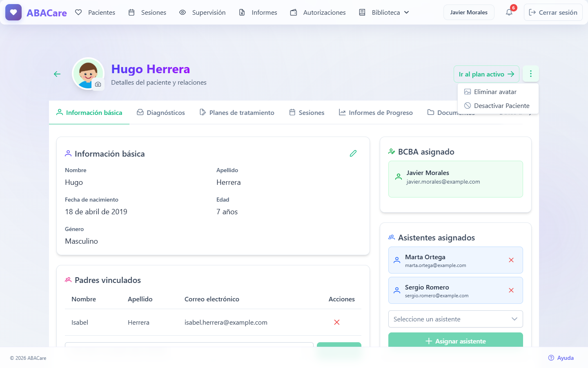Viewport: 588px width, 368px height.
Task: Click the Acciones column header
Action: click(x=342, y=299)
